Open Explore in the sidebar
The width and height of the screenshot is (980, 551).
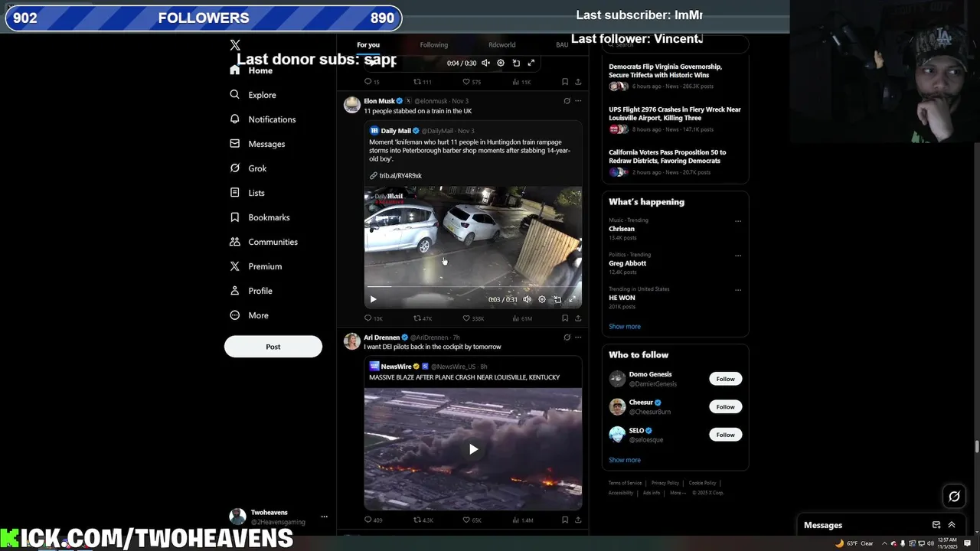pos(253,95)
